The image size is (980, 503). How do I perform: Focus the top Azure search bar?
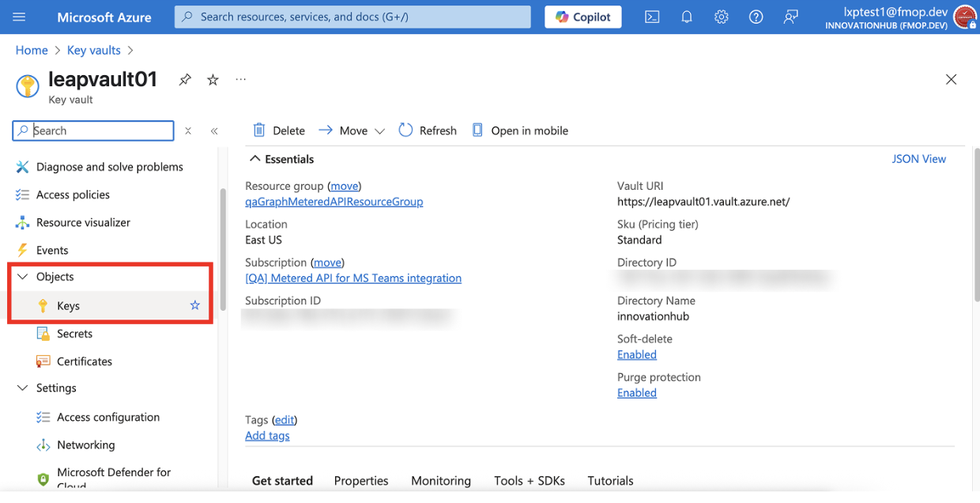click(x=352, y=17)
